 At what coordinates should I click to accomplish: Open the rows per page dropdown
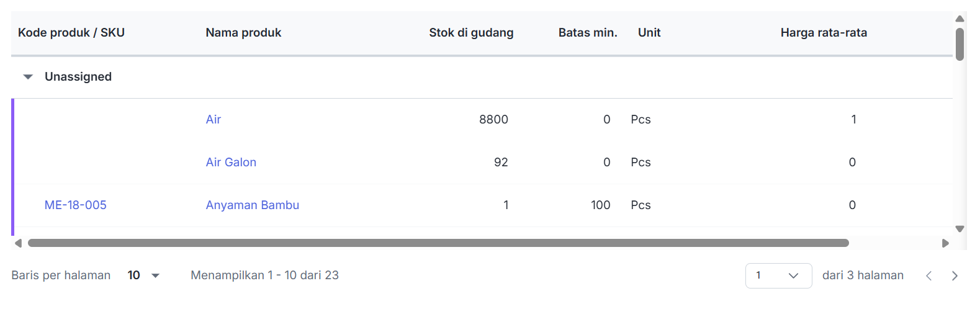[x=144, y=275]
